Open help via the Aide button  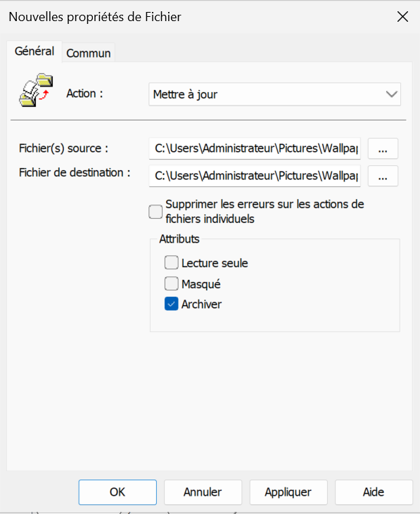coord(374,492)
